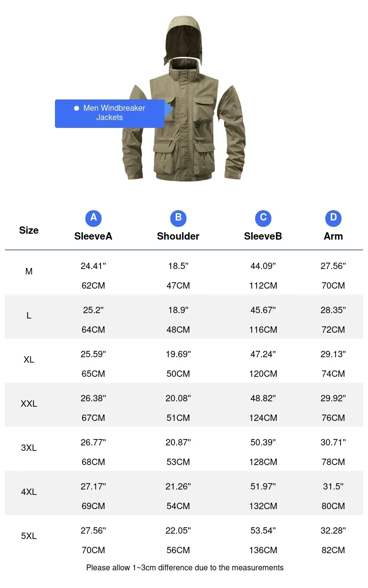Select the SleeveA column header
The width and height of the screenshot is (368, 588).
93,236
